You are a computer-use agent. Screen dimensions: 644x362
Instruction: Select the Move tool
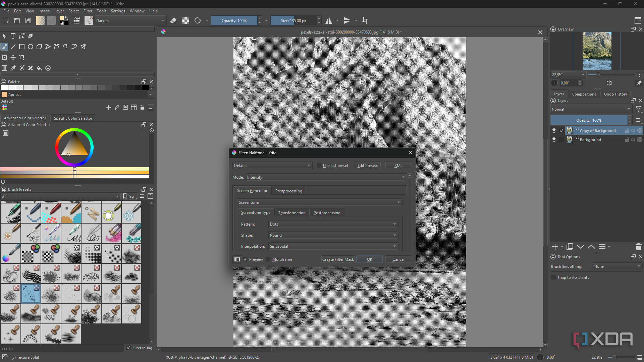pos(13,57)
